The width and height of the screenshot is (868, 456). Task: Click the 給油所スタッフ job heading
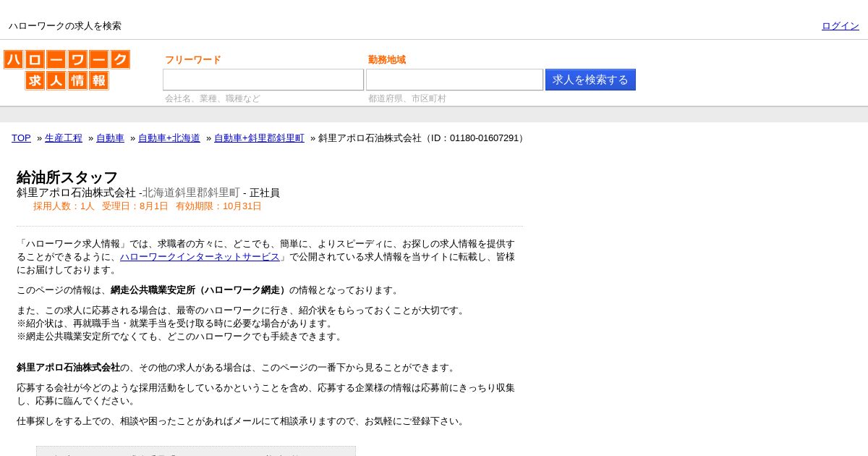(67, 177)
